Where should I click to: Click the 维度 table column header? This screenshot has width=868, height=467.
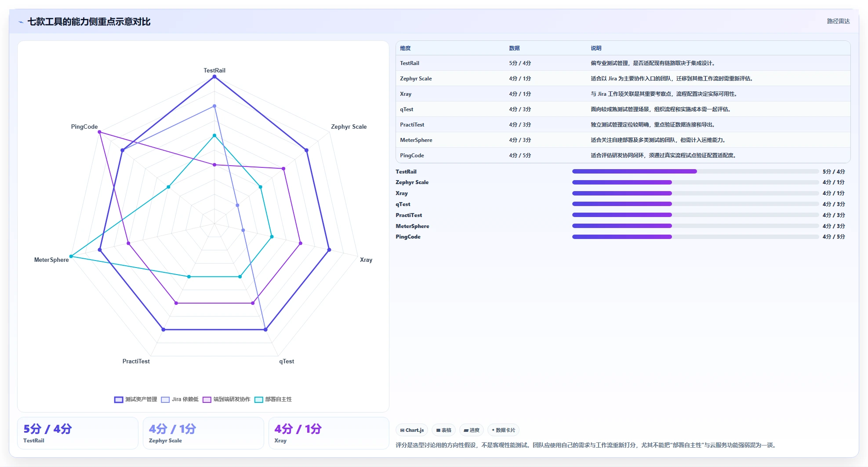click(x=405, y=48)
